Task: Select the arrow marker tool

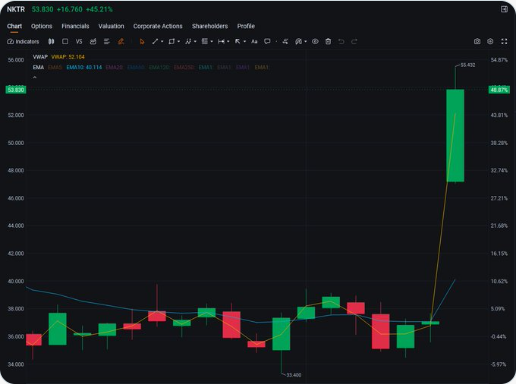Action: click(x=238, y=41)
